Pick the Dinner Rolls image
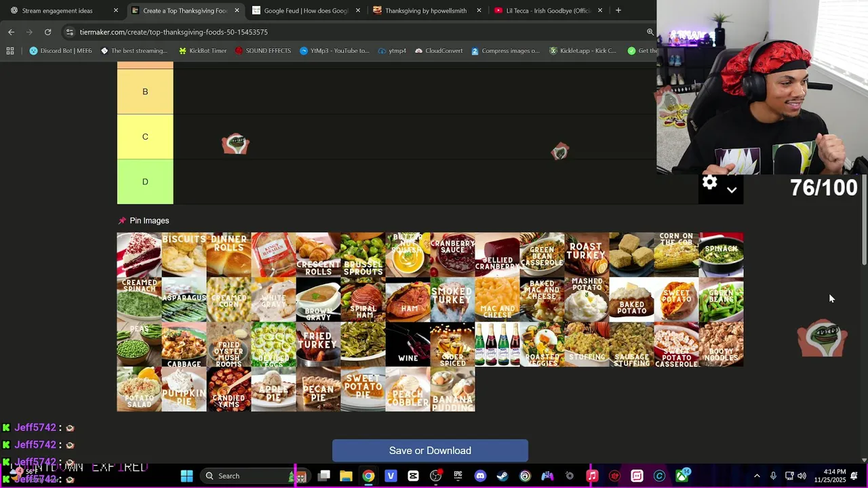The image size is (868, 488). pyautogui.click(x=229, y=255)
